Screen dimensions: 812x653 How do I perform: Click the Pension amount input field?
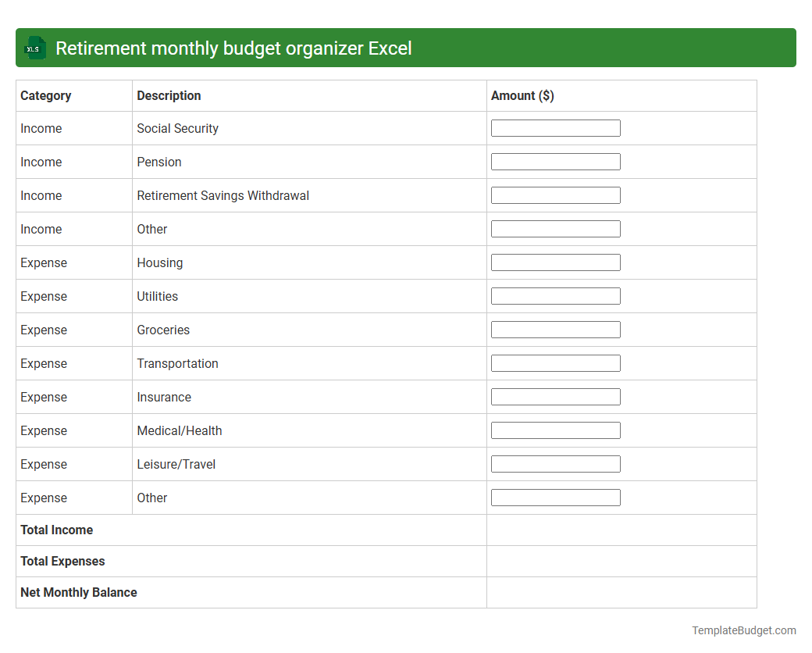555,161
